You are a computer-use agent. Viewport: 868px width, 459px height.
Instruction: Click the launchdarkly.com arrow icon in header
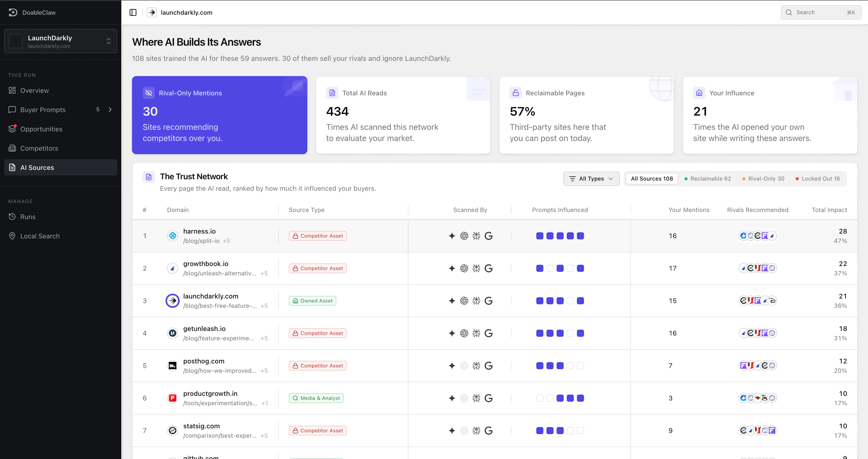[x=152, y=12]
